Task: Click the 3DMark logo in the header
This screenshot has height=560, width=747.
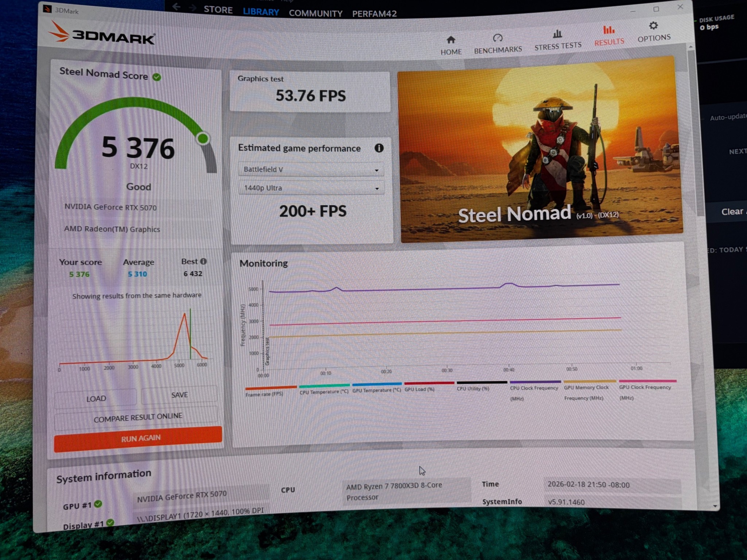Action: pyautogui.click(x=102, y=34)
